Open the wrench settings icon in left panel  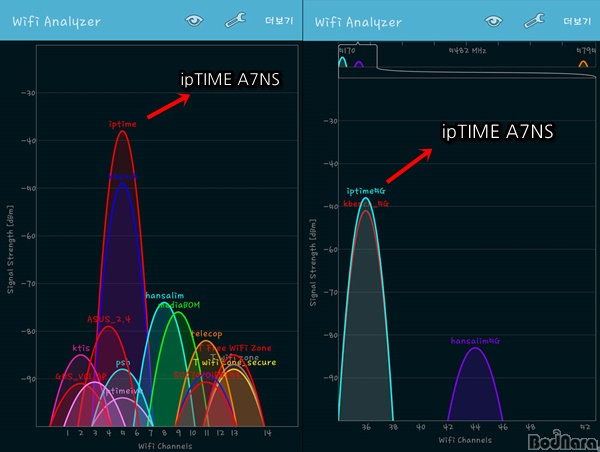(235, 20)
